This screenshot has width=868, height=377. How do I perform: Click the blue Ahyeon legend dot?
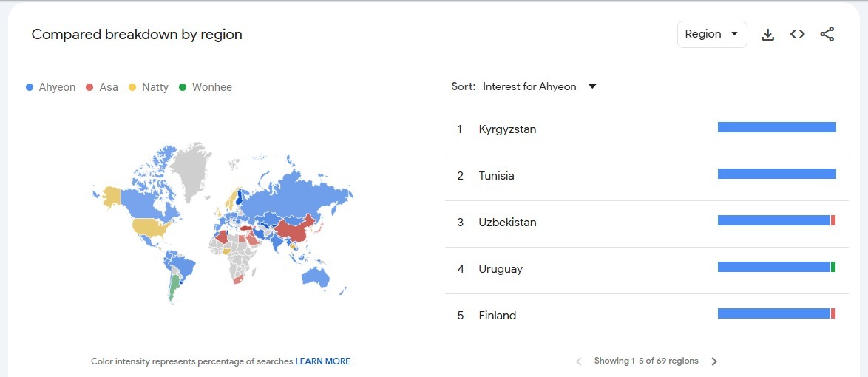pyautogui.click(x=30, y=87)
